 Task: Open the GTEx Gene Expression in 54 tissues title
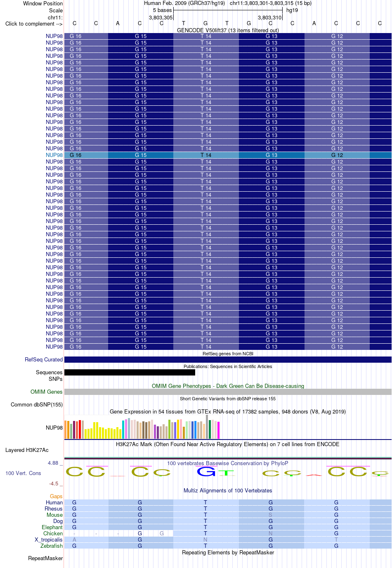pos(228,411)
